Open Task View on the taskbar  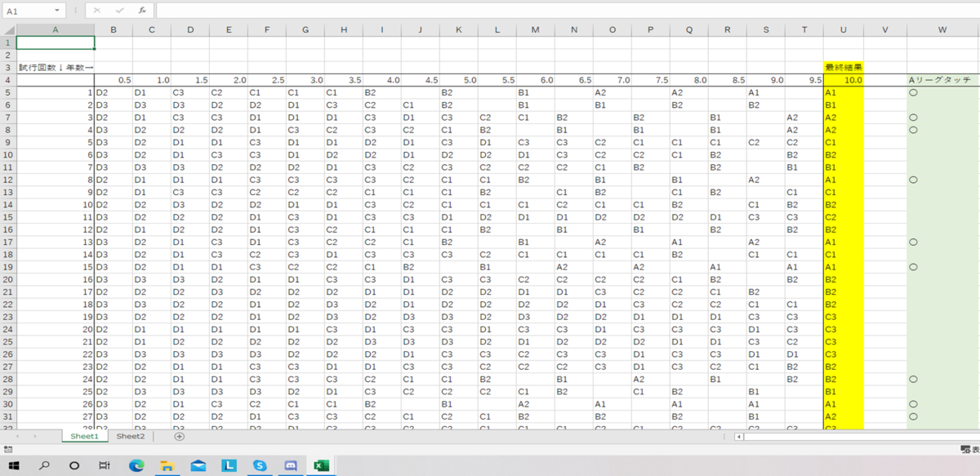[x=105, y=465]
